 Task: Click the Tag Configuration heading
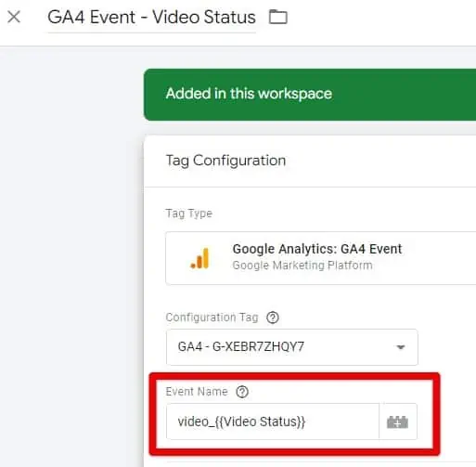225,161
